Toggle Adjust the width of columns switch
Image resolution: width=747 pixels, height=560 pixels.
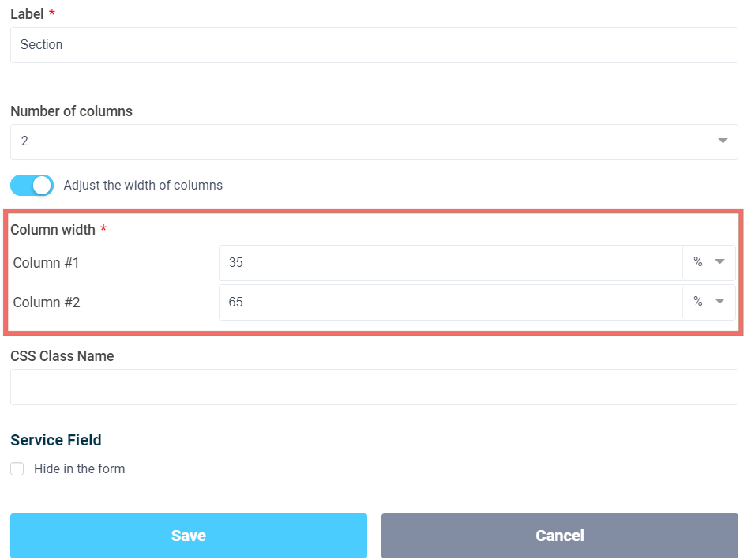tap(32, 186)
